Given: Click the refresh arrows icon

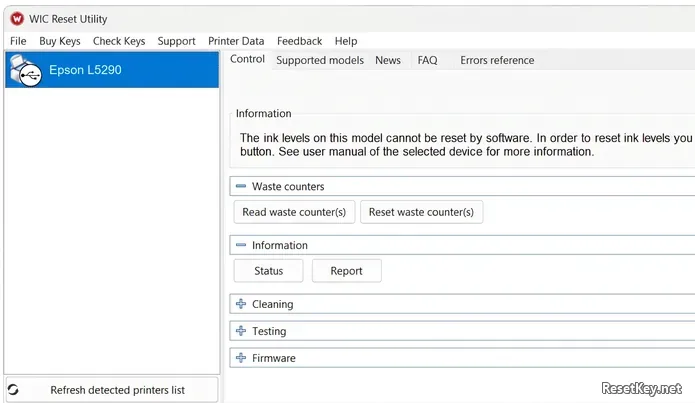Looking at the screenshot, I should pos(13,390).
